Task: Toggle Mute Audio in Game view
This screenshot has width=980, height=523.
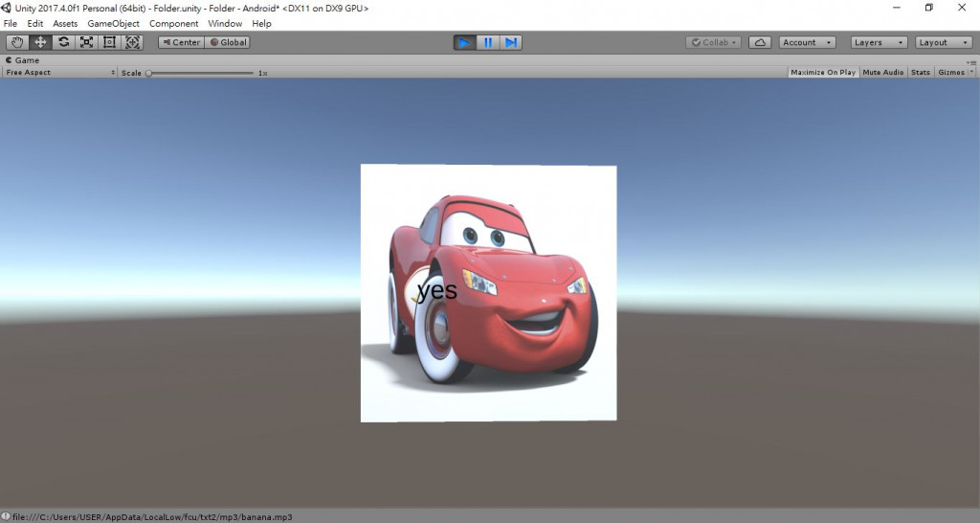Action: click(x=882, y=73)
